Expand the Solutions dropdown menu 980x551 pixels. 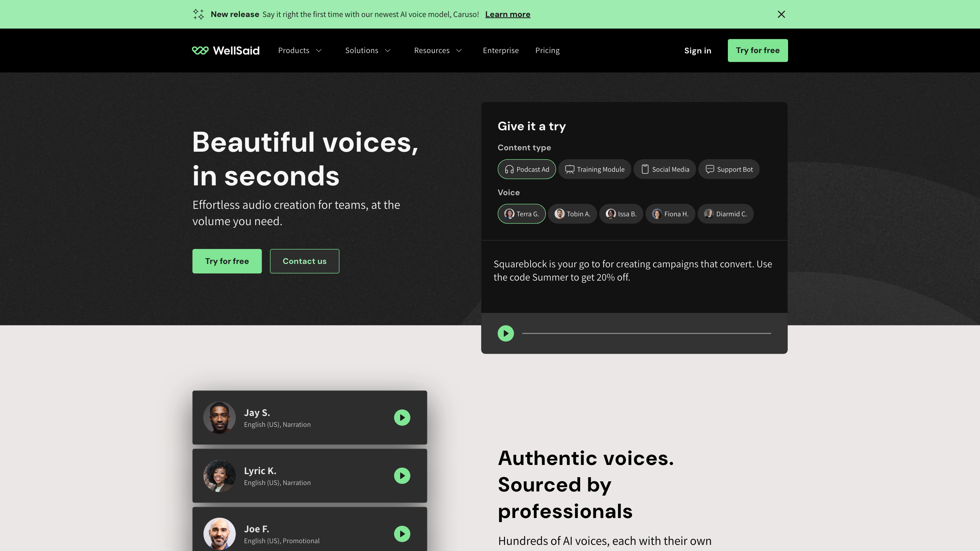(x=368, y=51)
